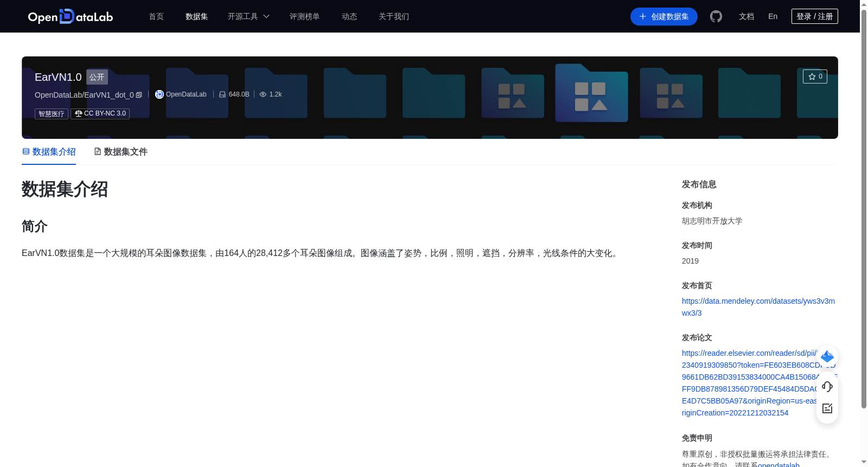Open 数据集 in the navbar
The width and height of the screenshot is (868, 467).
click(197, 16)
